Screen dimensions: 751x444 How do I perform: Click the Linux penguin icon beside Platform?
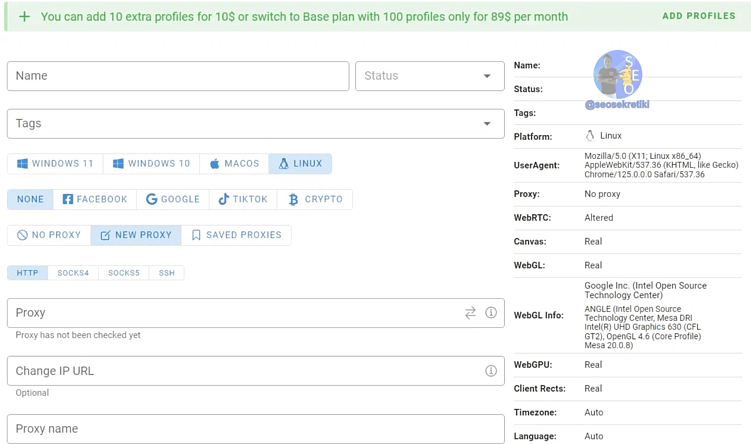(x=590, y=136)
